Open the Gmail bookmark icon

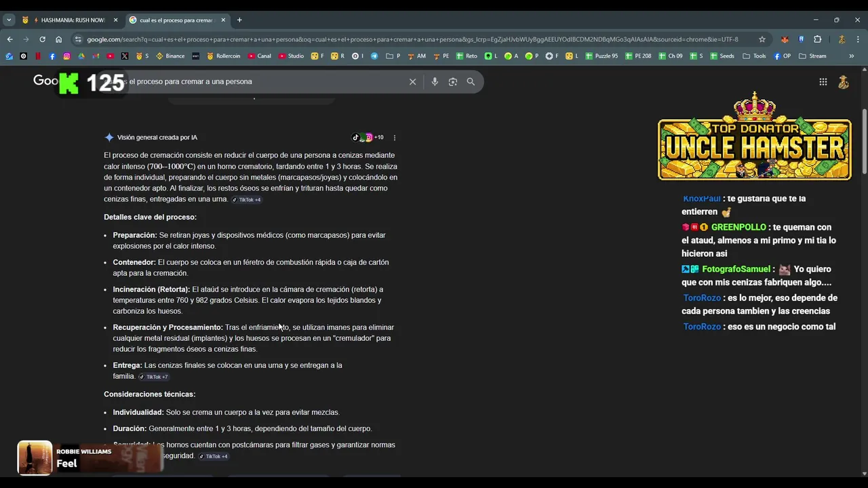[x=96, y=56]
